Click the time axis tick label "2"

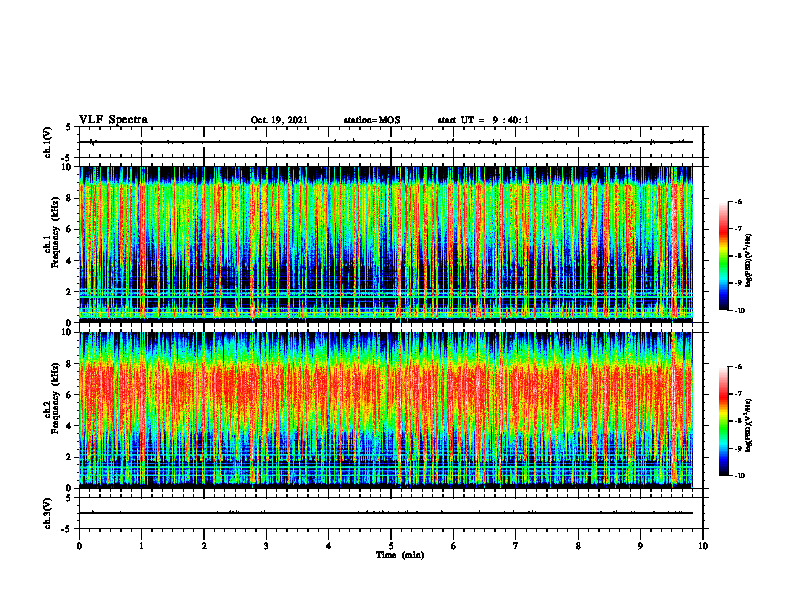pyautogui.click(x=204, y=546)
